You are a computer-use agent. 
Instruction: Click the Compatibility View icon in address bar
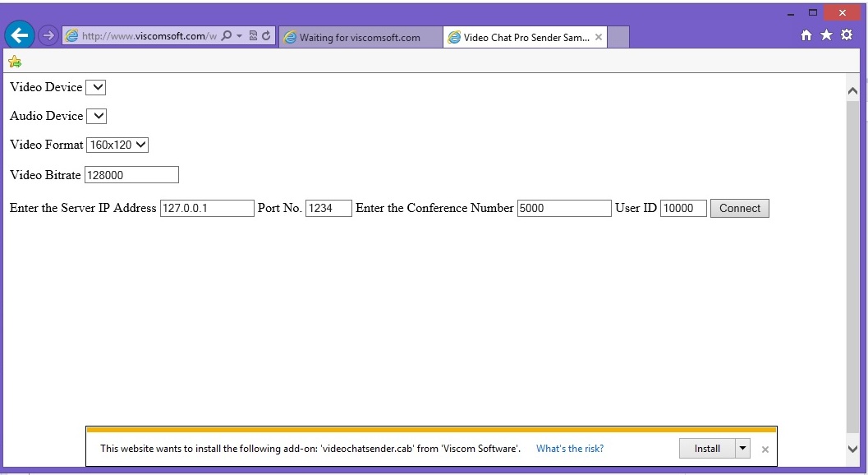tap(253, 36)
